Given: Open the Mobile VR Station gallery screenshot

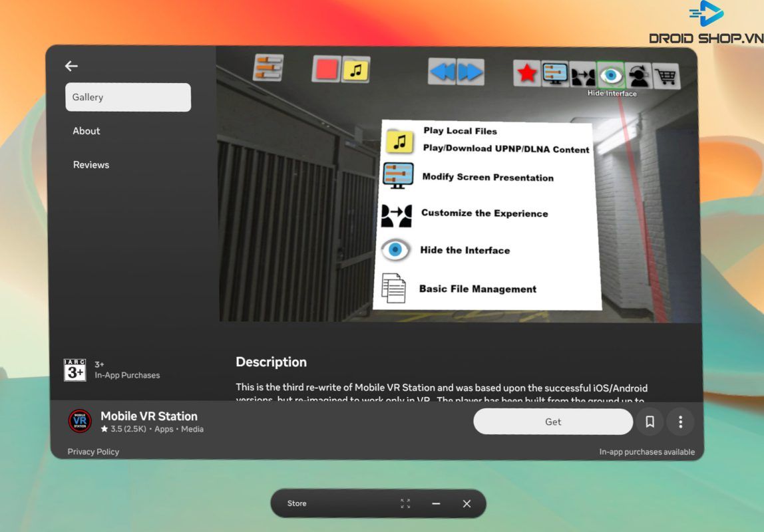Looking at the screenshot, I should [458, 185].
